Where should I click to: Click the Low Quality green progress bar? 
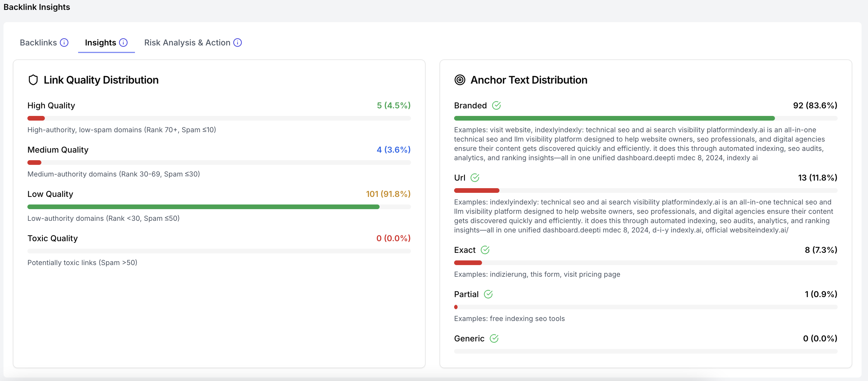tap(203, 207)
